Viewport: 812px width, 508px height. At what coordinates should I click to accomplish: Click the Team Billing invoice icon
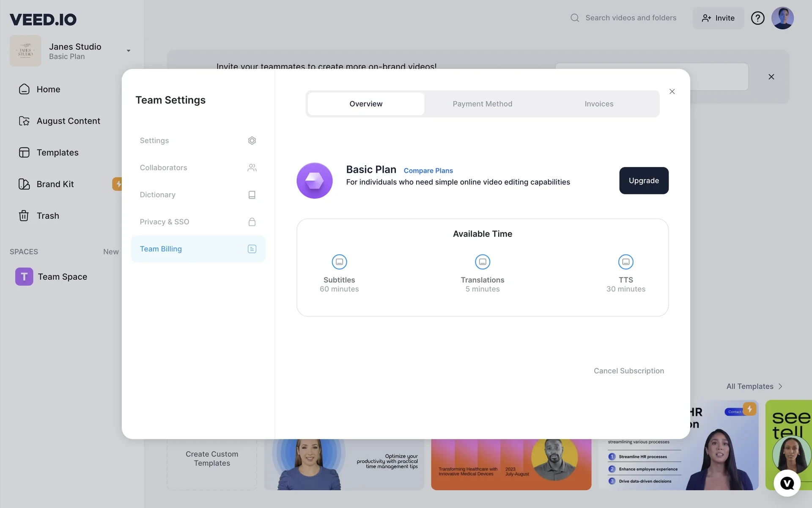(252, 249)
